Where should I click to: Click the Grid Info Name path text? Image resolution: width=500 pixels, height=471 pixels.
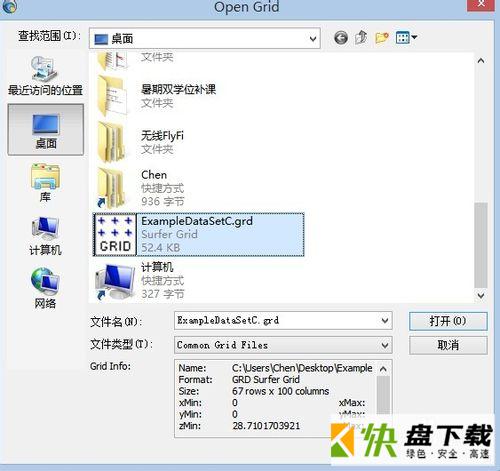click(302, 368)
